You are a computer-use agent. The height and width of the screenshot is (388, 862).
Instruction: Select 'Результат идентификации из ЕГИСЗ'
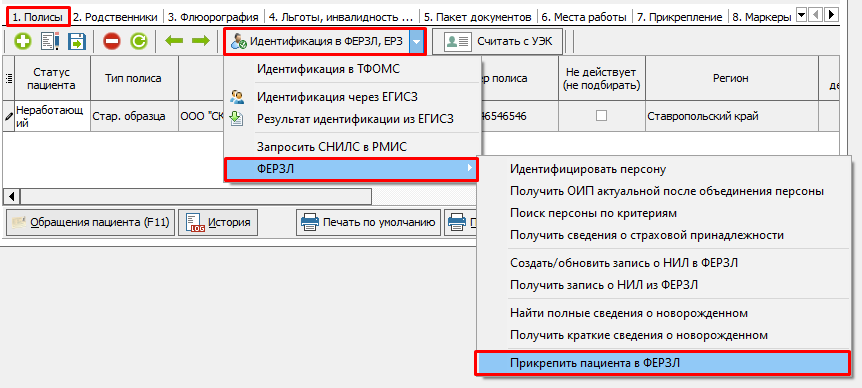coord(352,118)
